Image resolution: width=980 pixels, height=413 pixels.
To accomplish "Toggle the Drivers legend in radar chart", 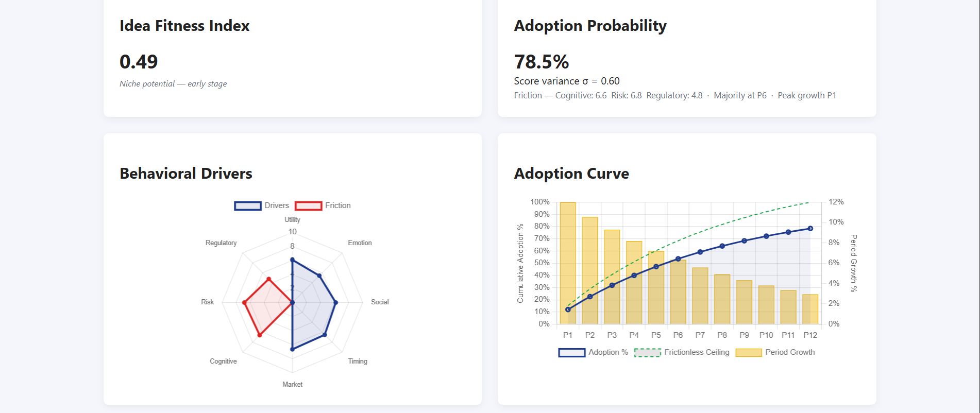I will point(262,205).
